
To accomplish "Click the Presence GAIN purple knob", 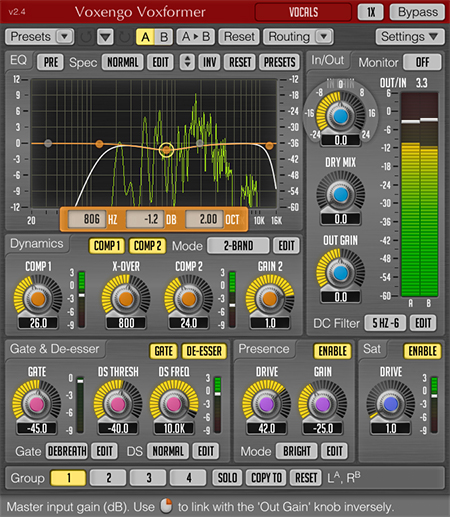I will [322, 404].
